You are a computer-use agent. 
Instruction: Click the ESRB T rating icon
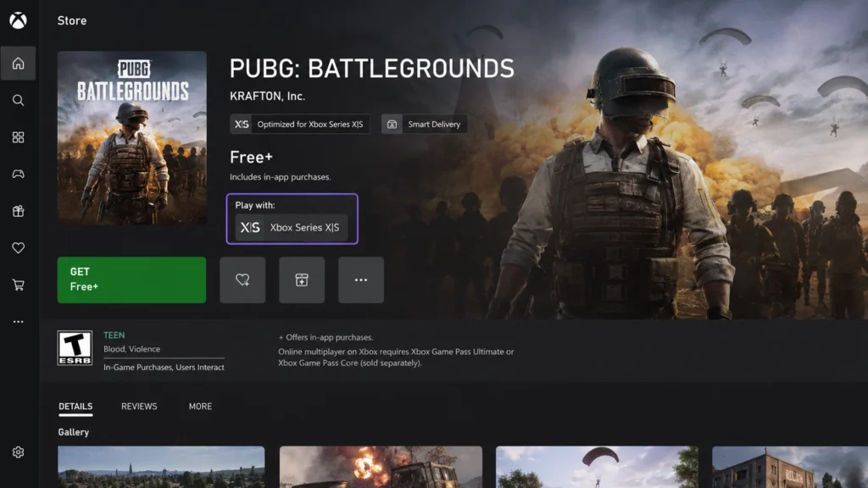tap(75, 348)
